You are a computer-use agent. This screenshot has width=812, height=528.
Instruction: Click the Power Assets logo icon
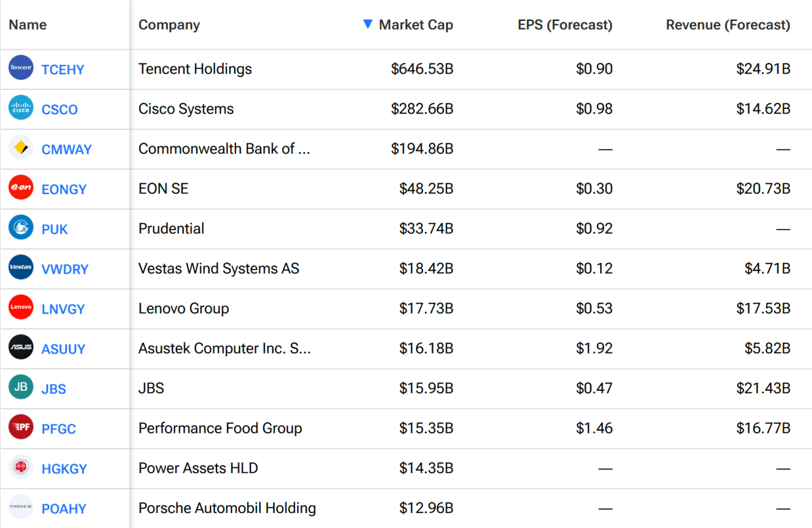[x=21, y=466]
